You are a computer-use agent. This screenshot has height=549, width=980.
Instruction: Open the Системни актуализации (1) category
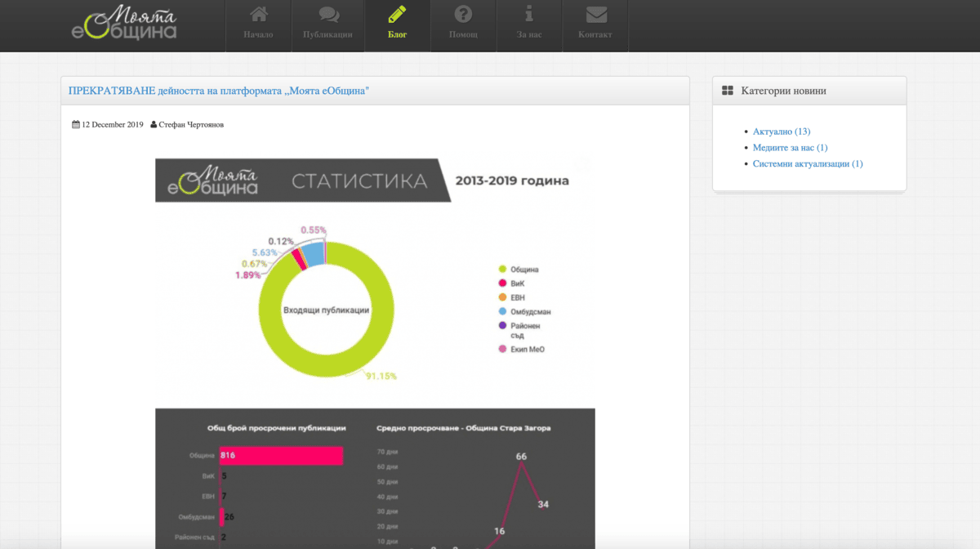pyautogui.click(x=808, y=164)
